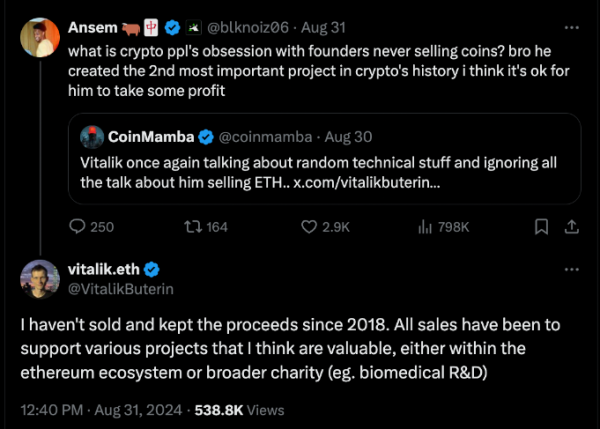Image resolution: width=600 pixels, height=429 pixels.
Task: Open the quoted CoinMamba tweet
Action: coord(330,170)
